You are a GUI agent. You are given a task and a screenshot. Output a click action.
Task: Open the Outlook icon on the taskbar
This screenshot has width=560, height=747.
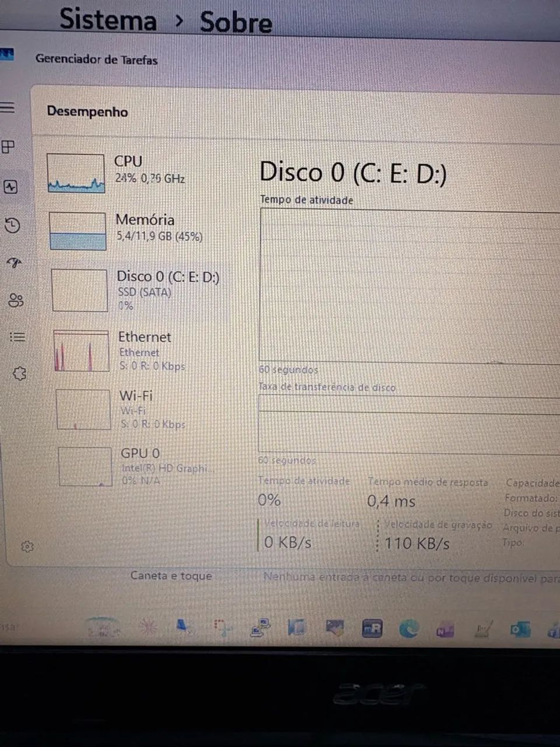(519, 630)
